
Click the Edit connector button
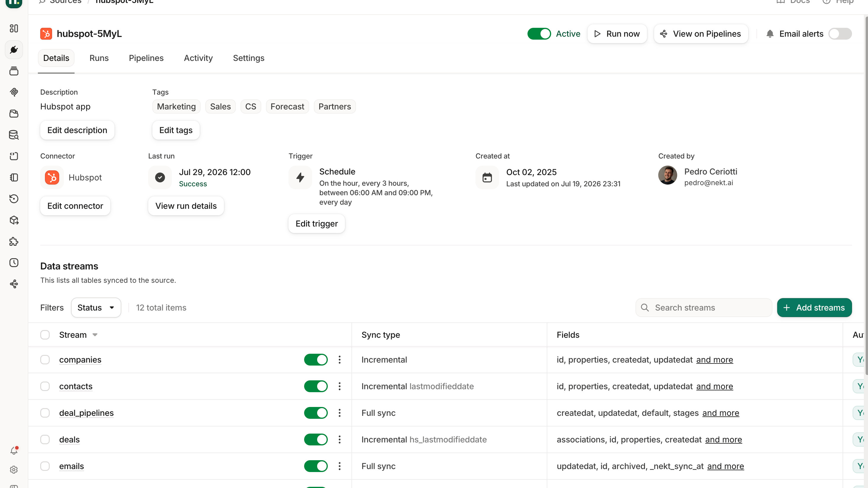pos(75,206)
